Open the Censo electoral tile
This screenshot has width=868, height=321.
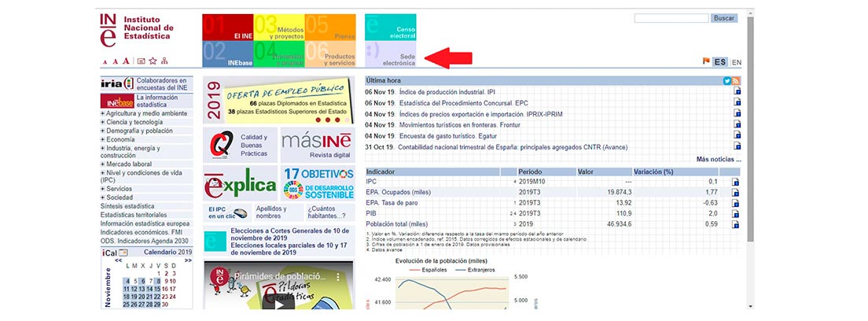[x=390, y=28]
